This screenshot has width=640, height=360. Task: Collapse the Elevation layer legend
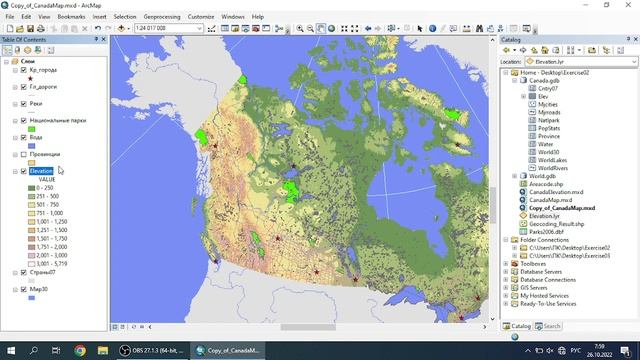[x=15, y=171]
